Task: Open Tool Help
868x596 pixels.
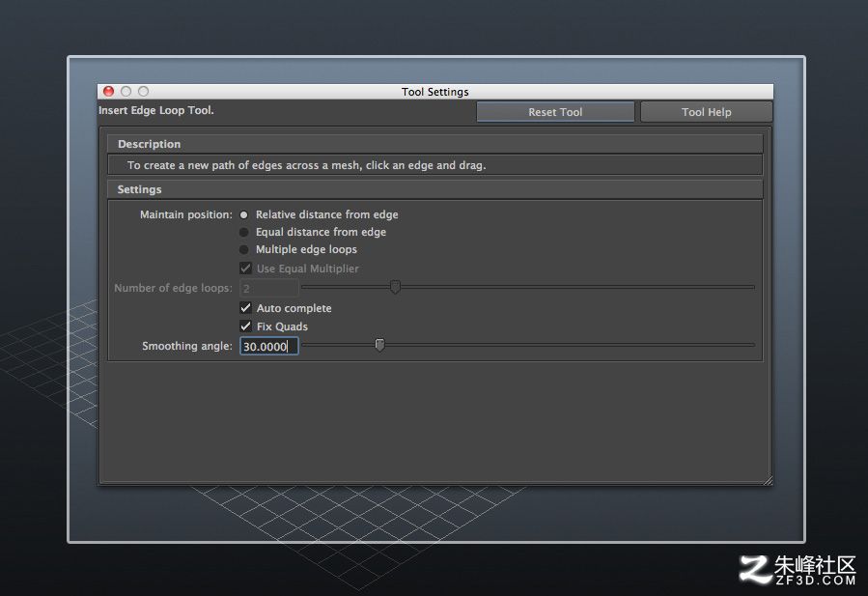Action: tap(707, 112)
